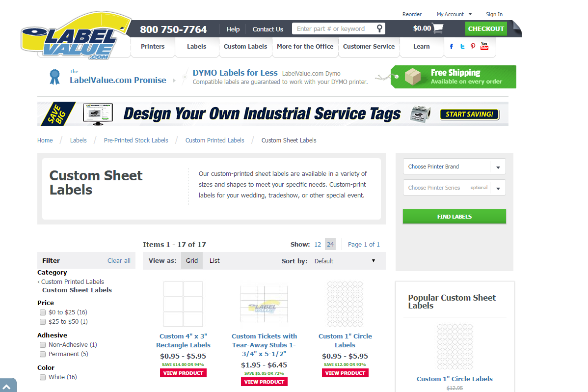Image resolution: width=588 pixels, height=392 pixels.
Task: Show 12 items per page
Action: pos(318,245)
